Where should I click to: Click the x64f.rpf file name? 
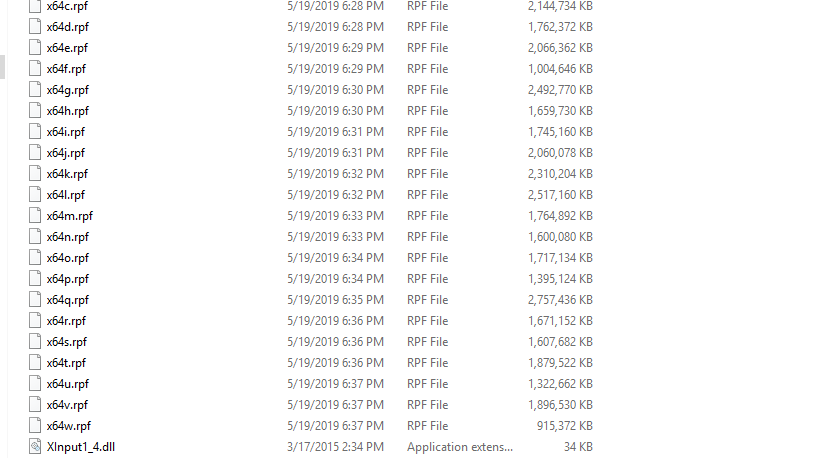pos(66,69)
